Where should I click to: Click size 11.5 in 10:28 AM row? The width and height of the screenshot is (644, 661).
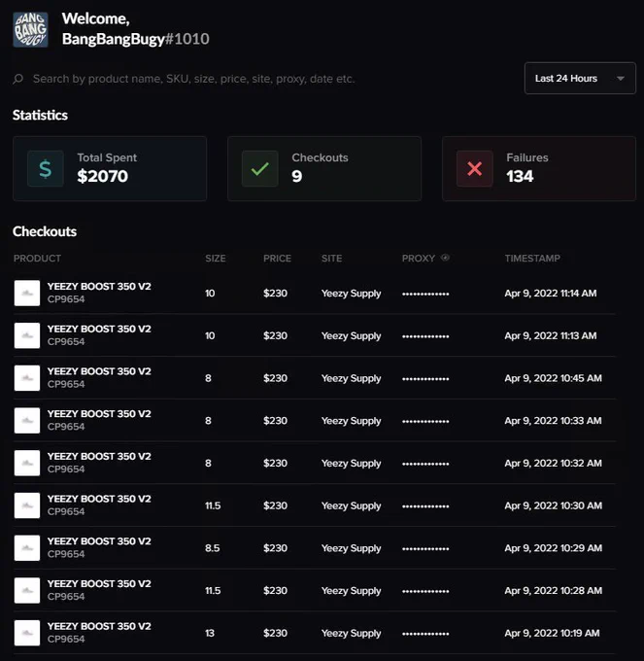coord(213,591)
